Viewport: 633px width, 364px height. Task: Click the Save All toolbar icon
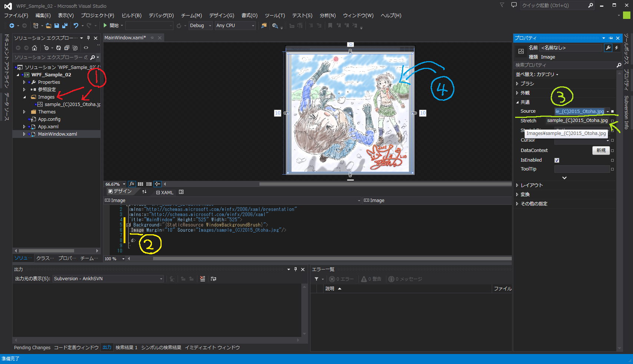(x=65, y=26)
